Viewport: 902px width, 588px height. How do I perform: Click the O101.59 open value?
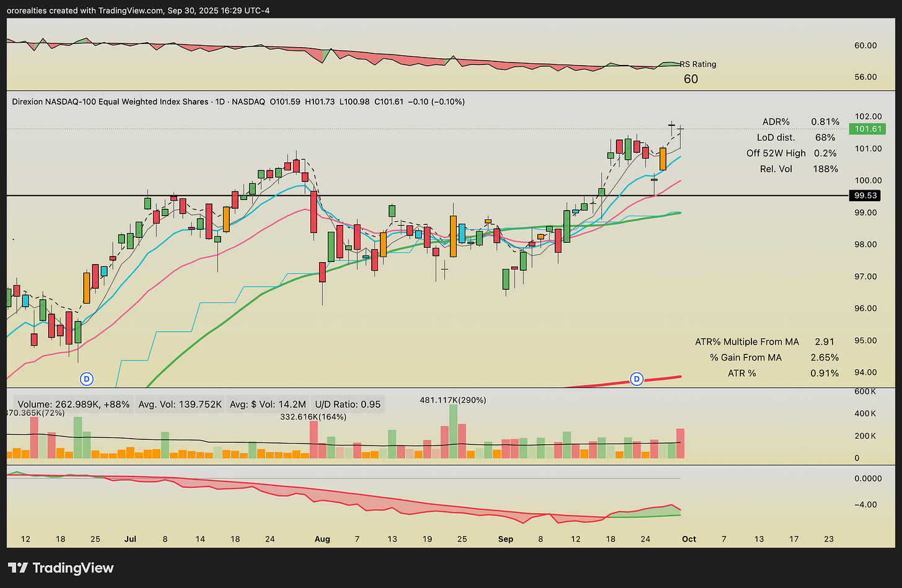tap(285, 102)
